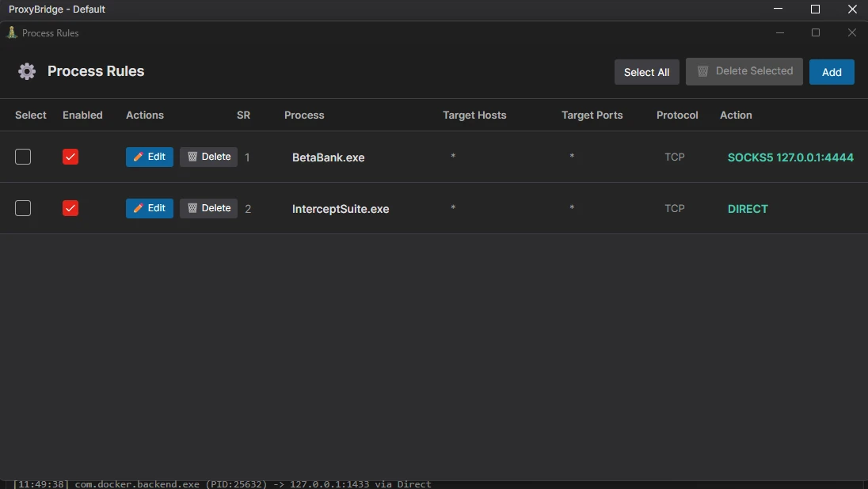
Task: Click the Target Hosts column header
Action: pos(474,115)
